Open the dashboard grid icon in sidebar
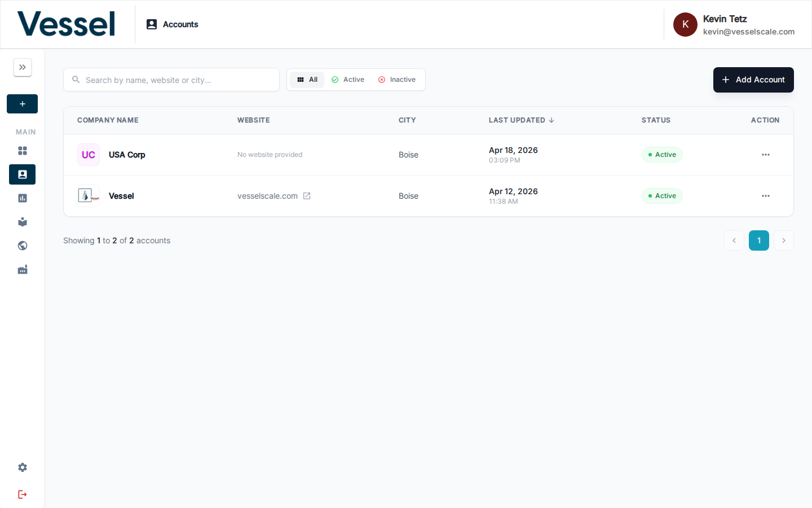Image resolution: width=812 pixels, height=508 pixels. 23,151
